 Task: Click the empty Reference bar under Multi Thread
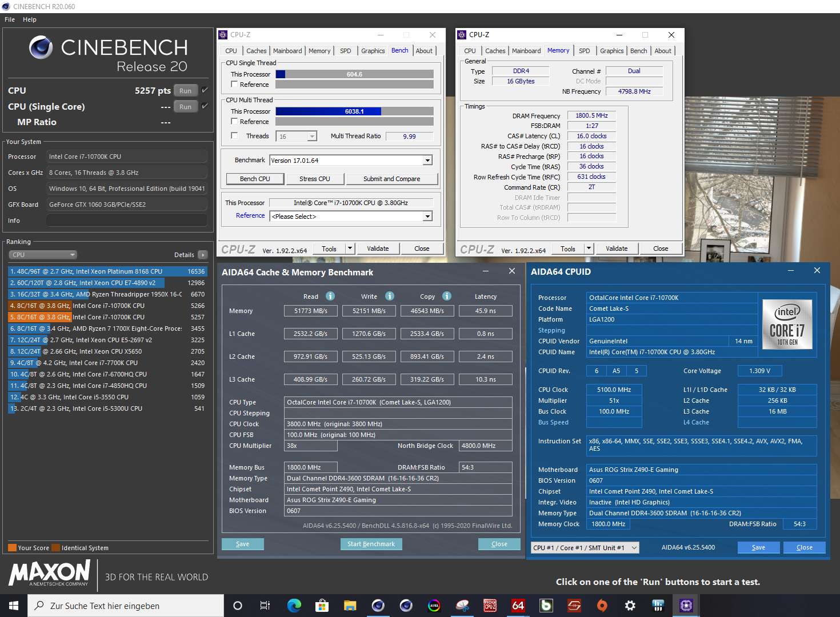coord(354,122)
